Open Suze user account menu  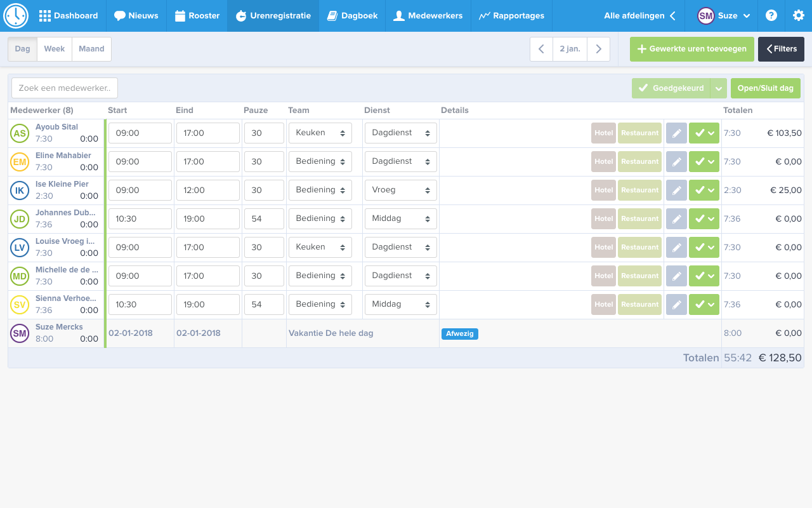pyautogui.click(x=724, y=16)
